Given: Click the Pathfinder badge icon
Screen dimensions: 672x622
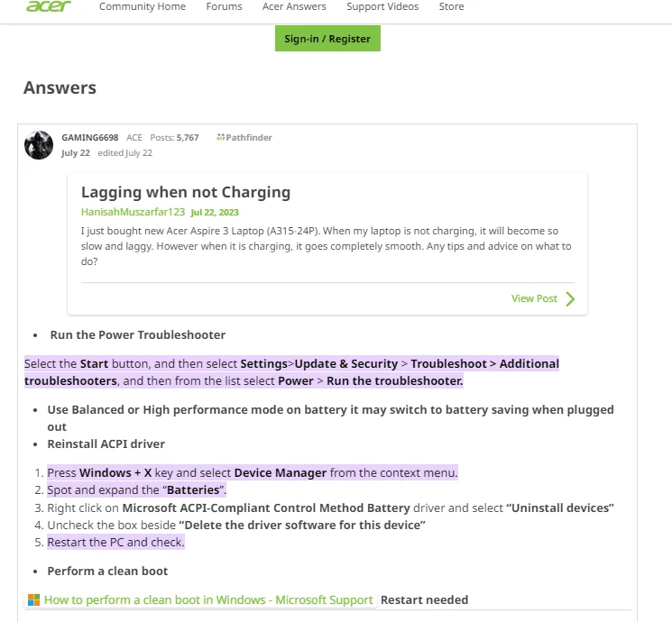Looking at the screenshot, I should [220, 137].
